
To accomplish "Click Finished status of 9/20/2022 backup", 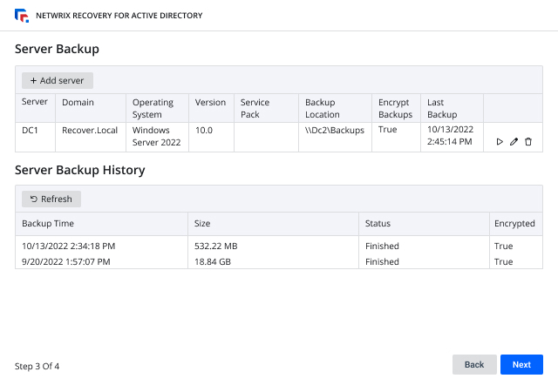I will [x=382, y=262].
